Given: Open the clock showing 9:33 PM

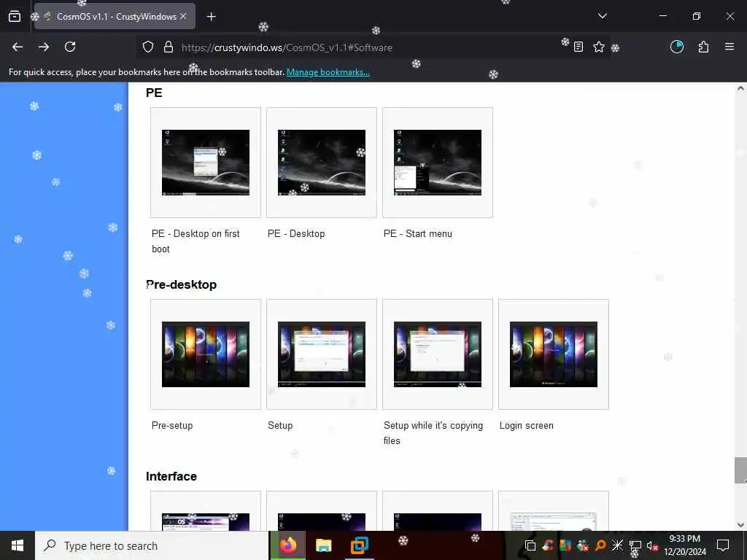Looking at the screenshot, I should coord(685,545).
